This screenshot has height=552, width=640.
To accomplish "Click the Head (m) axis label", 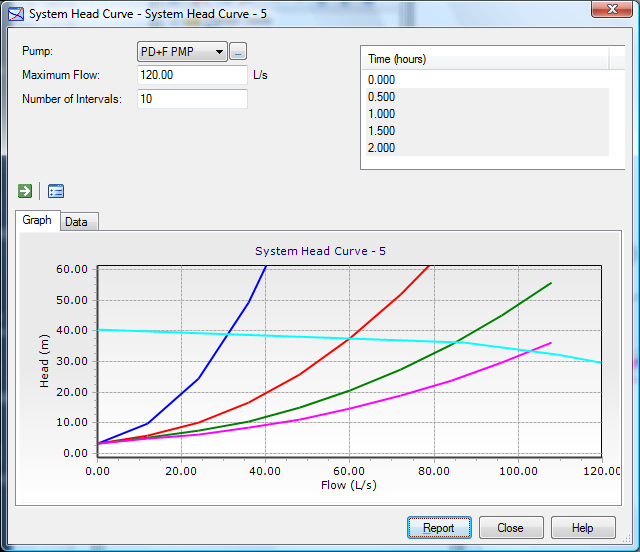I will (x=44, y=361).
